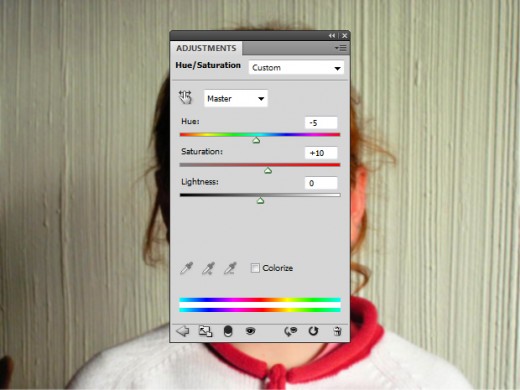
Task: Switch panel to expanded view icon
Action: click(205, 331)
